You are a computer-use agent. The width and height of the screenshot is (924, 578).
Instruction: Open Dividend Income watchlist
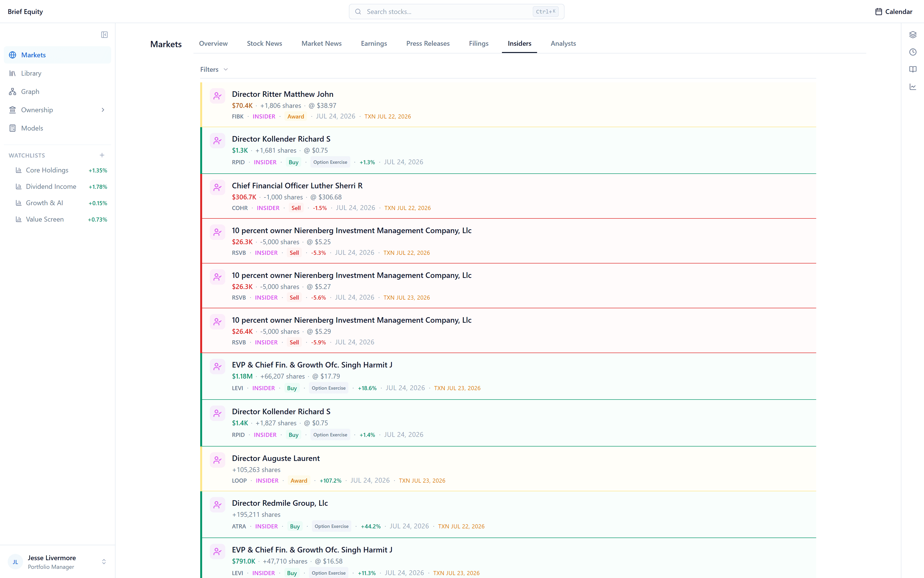[57, 187]
